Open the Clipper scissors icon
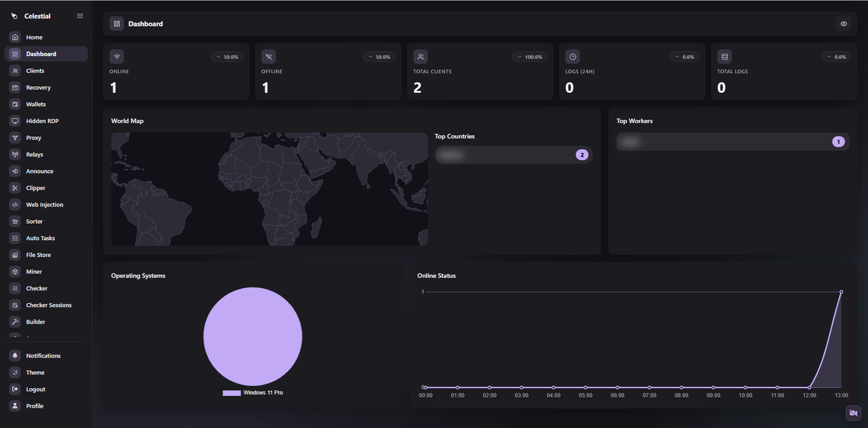Image resolution: width=868 pixels, height=428 pixels. [x=15, y=188]
